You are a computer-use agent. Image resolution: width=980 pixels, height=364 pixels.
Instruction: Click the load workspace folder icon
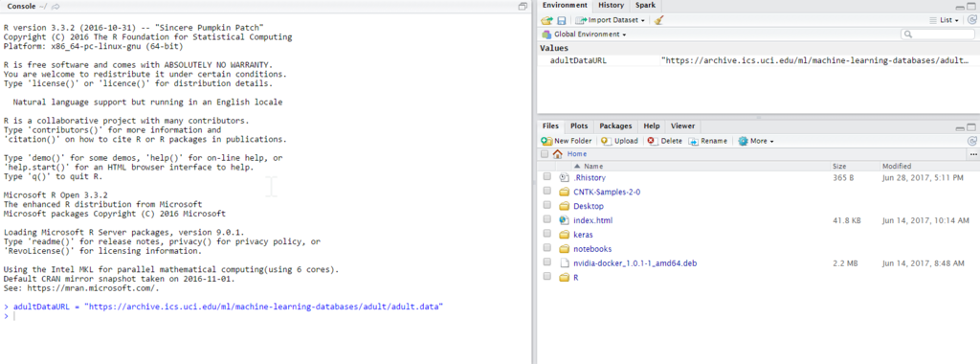point(546,20)
